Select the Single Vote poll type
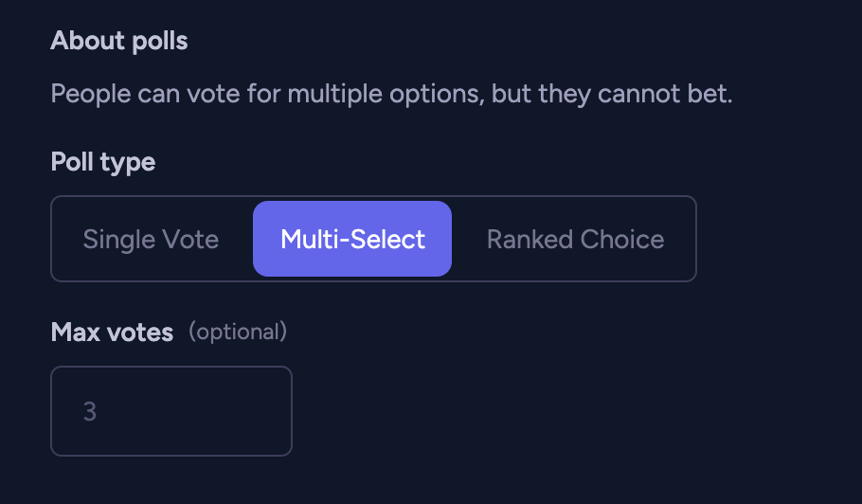The height and width of the screenshot is (504, 862). [152, 239]
